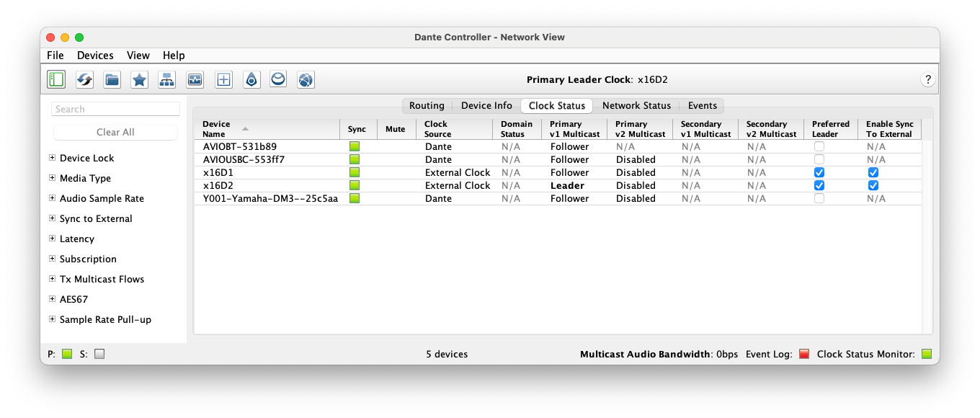Click the help question mark button
Screen dimensions: 980x418
928,79
